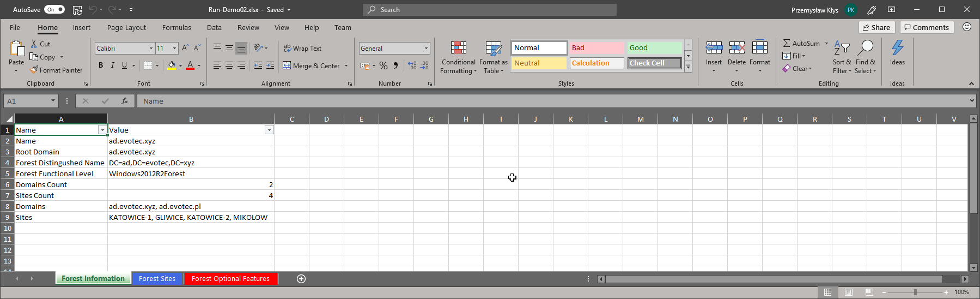The width and height of the screenshot is (980, 299).
Task: Toggle the AutoSave switch
Action: pyautogui.click(x=54, y=9)
